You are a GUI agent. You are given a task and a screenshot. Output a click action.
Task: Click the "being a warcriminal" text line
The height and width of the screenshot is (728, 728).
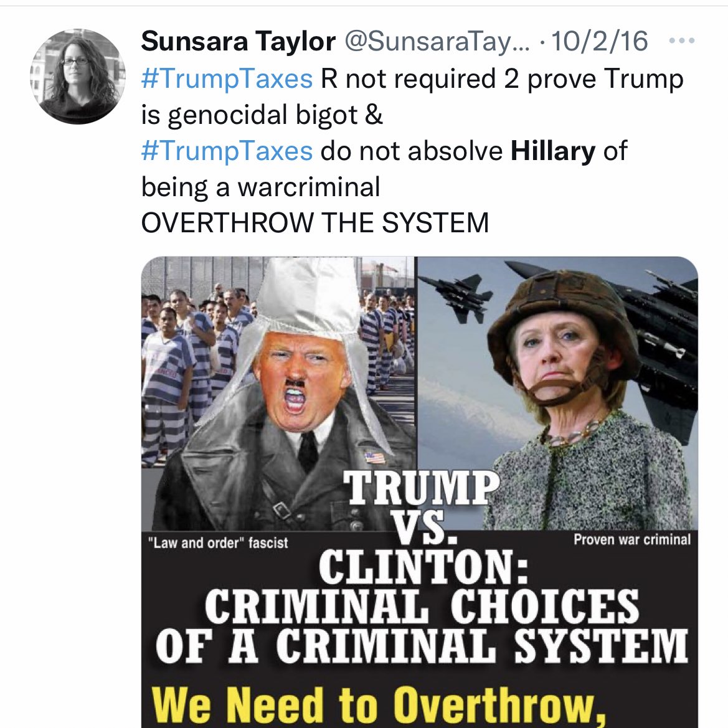click(x=260, y=187)
